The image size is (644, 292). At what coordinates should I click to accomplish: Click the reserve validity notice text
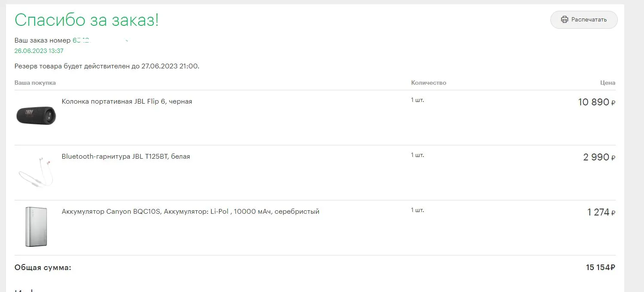(x=107, y=66)
